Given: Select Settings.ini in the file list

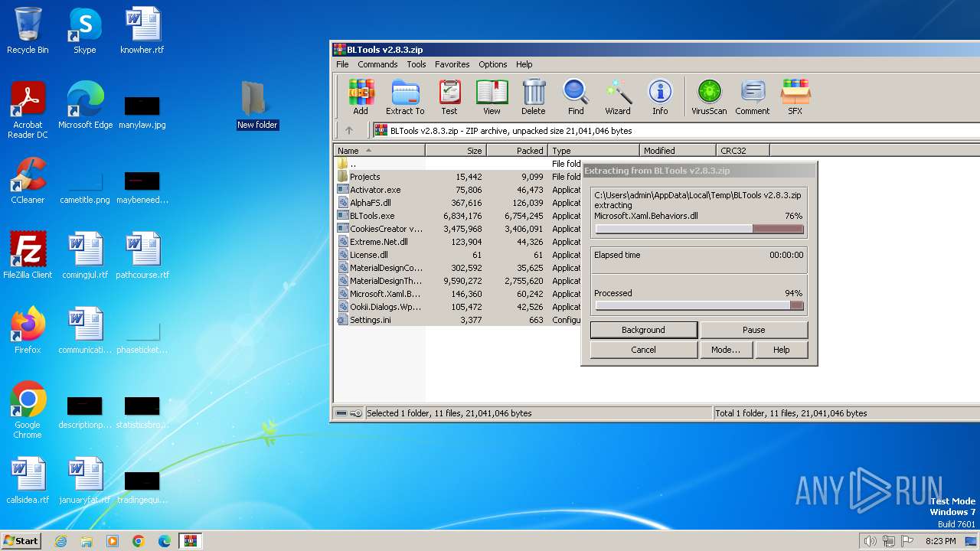Looking at the screenshot, I should click(x=458, y=320).
